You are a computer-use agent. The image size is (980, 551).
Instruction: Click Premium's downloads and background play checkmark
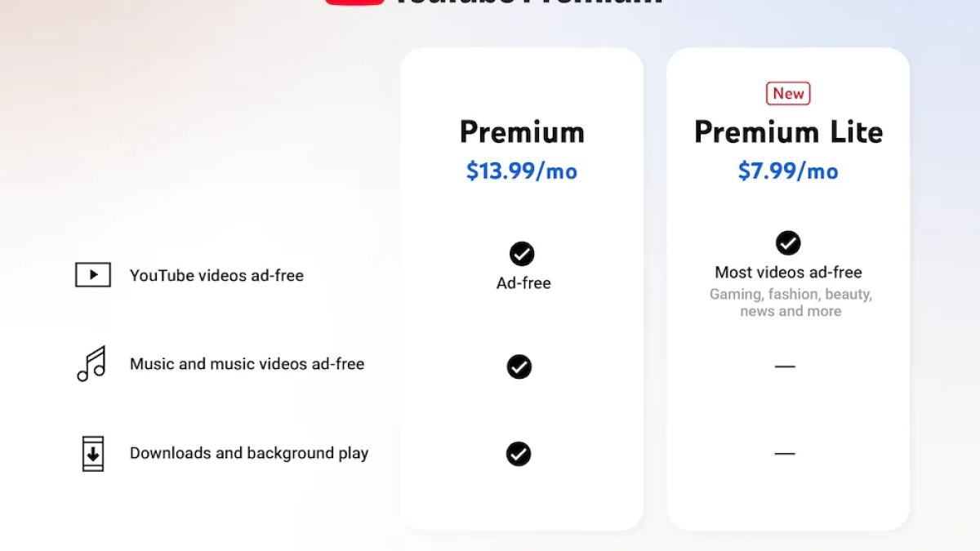point(519,454)
